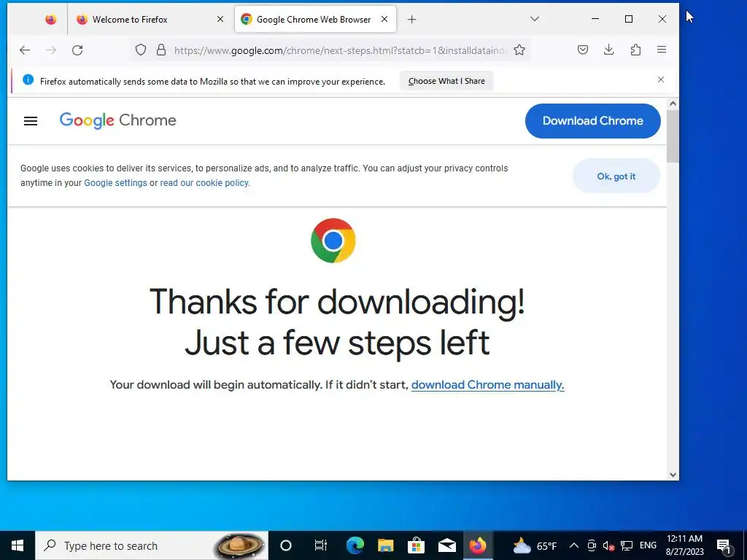Screen dimensions: 747x560
Task: Open a new tab with plus
Action: [412, 20]
